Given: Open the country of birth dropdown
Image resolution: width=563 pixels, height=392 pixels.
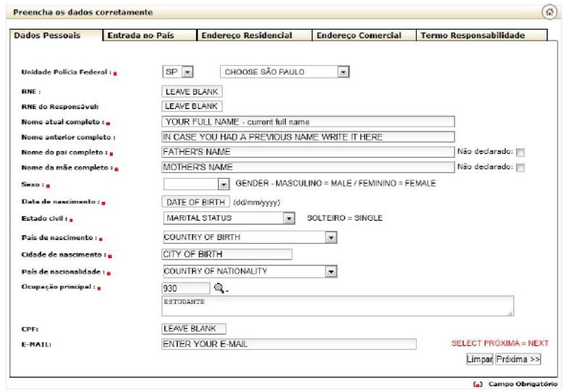Looking at the screenshot, I should [x=331, y=237].
